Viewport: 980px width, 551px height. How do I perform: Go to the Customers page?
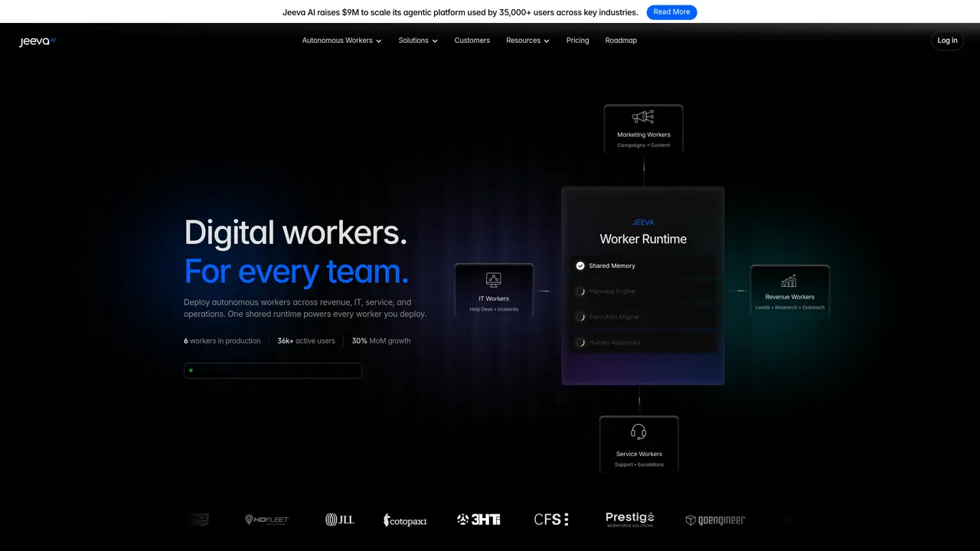pos(472,41)
